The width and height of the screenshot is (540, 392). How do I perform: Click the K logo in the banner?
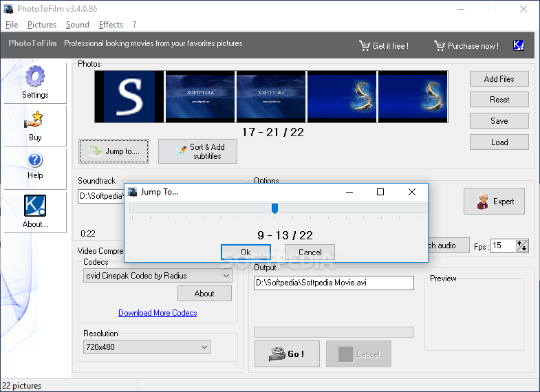pos(519,45)
